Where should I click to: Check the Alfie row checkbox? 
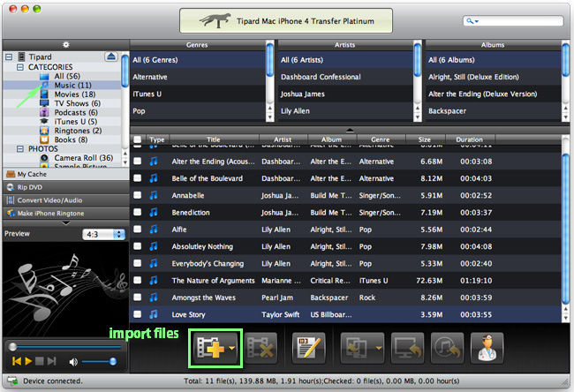tap(137, 229)
